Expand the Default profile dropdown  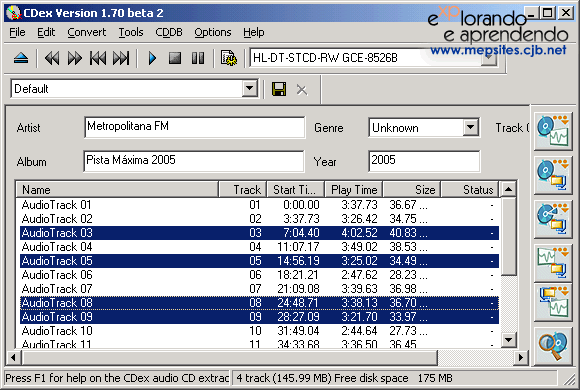point(250,89)
